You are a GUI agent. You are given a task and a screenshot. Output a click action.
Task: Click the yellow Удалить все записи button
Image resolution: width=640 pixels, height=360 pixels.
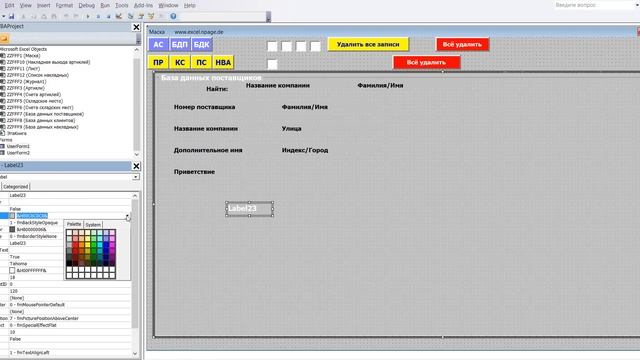click(368, 44)
